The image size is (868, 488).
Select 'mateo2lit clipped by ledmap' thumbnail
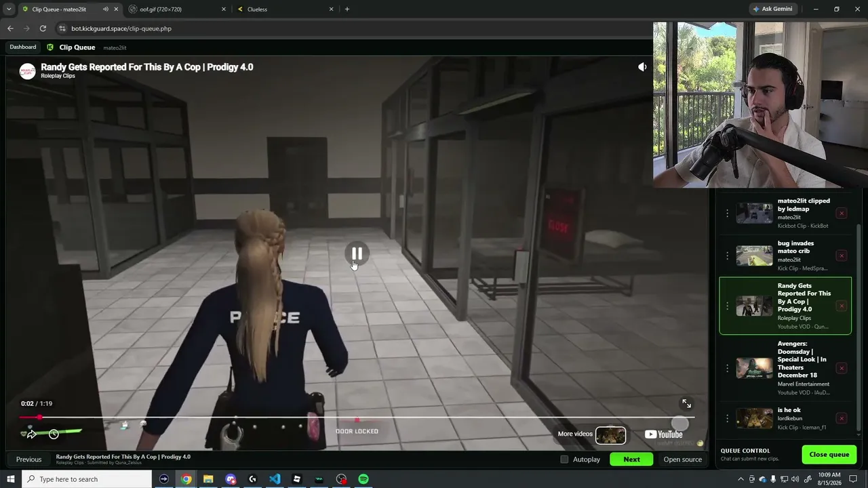[754, 213]
